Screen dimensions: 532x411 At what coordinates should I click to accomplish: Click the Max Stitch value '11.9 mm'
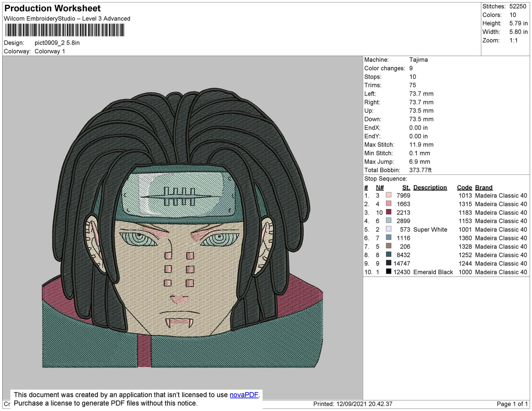[x=422, y=145]
